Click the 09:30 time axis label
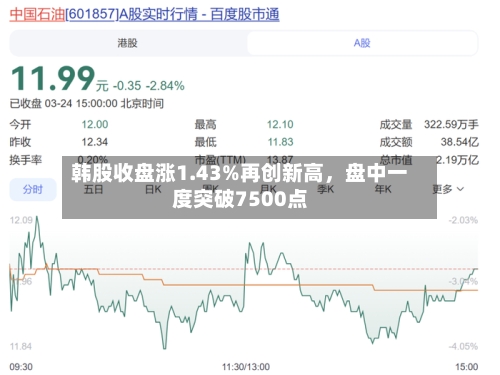This screenshot has width=500, height=375. coord(21,367)
